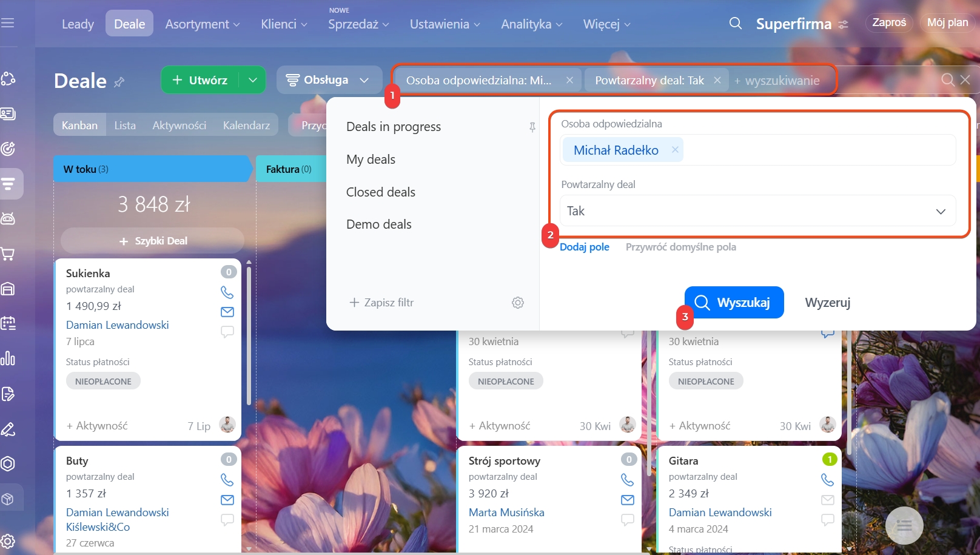Call contact on the Buty card

[227, 480]
